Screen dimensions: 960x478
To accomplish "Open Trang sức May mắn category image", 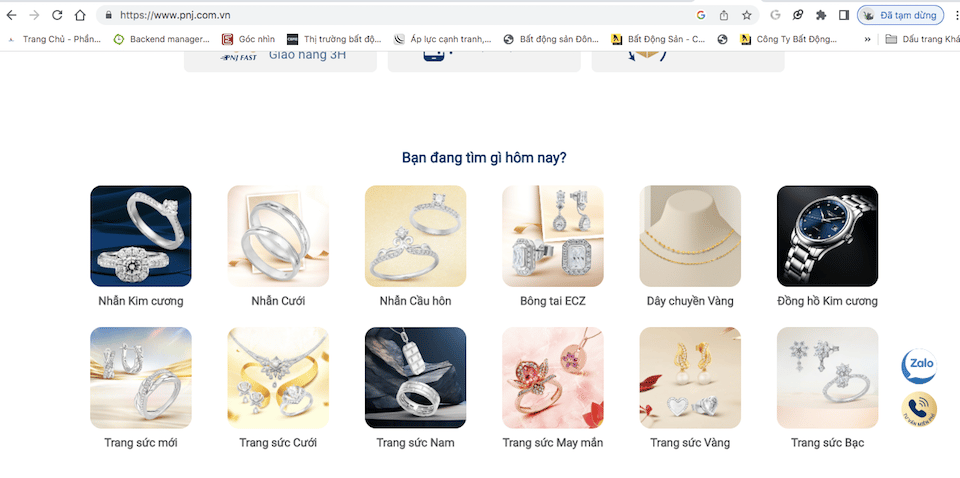I will pos(553,378).
